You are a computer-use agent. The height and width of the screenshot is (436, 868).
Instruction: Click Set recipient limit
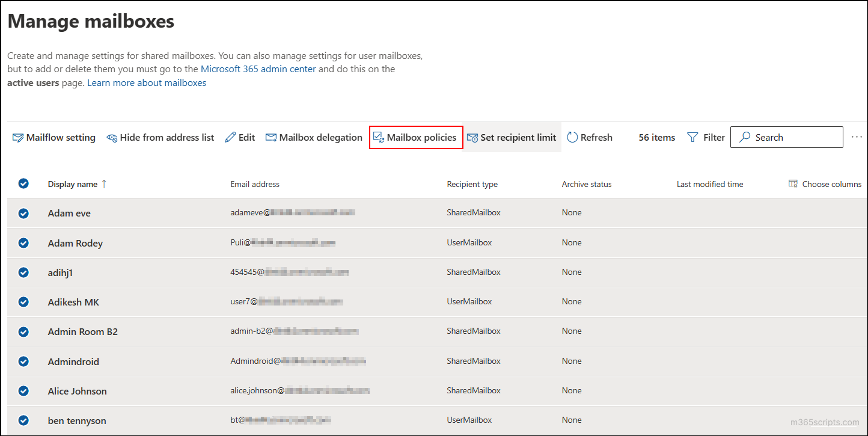point(512,137)
